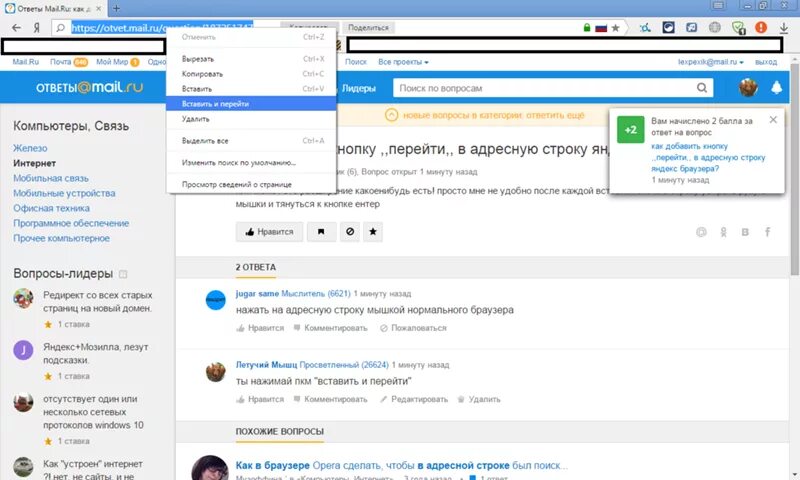
Task: Click the Нравится button under the question
Action: (x=269, y=232)
